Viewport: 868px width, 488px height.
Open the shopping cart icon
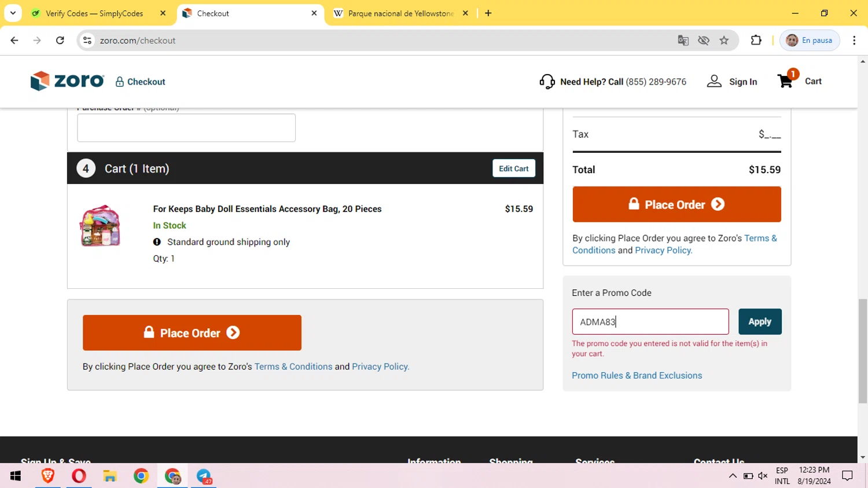(x=786, y=80)
